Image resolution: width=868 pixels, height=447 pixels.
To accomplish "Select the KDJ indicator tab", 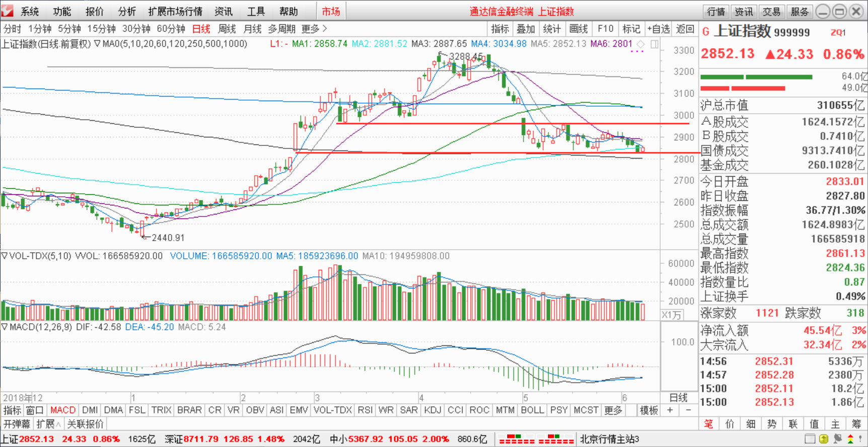I will pos(432,410).
